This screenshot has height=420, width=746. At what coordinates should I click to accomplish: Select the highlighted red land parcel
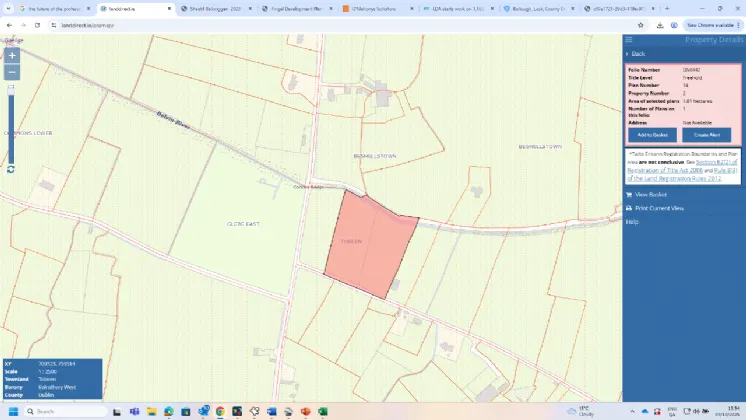click(x=370, y=243)
